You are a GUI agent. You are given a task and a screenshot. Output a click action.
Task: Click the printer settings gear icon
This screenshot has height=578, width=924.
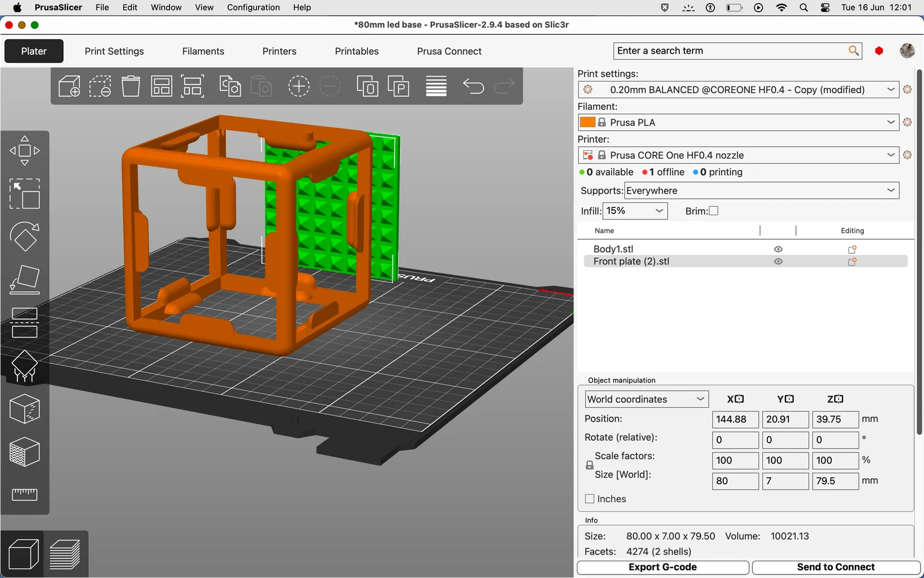coord(907,155)
